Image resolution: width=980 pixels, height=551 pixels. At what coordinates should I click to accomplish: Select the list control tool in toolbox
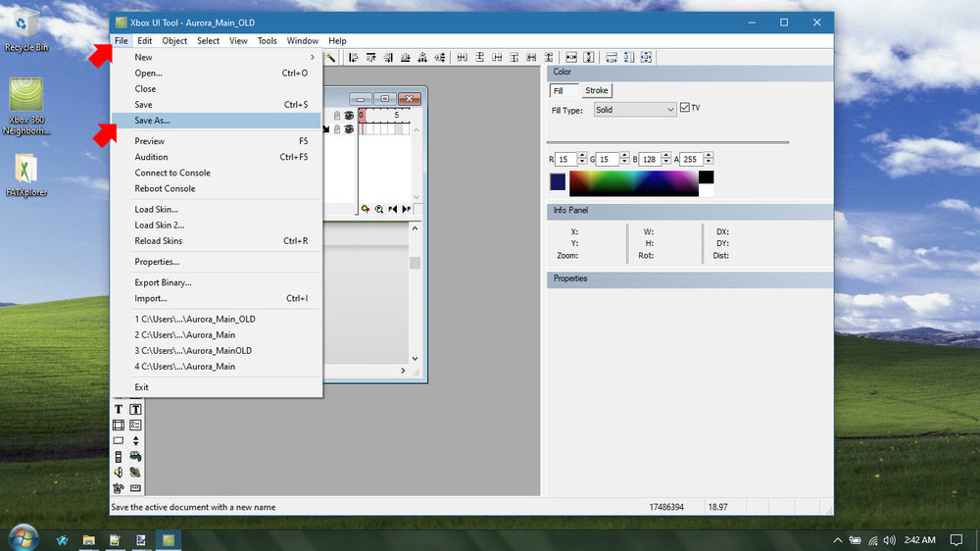pos(135,426)
